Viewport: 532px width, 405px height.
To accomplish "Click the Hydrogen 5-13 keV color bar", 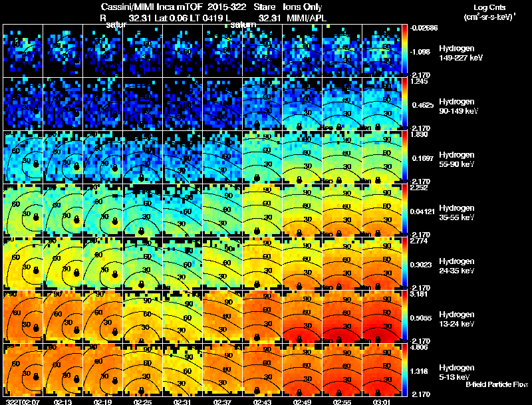I will tap(405, 370).
